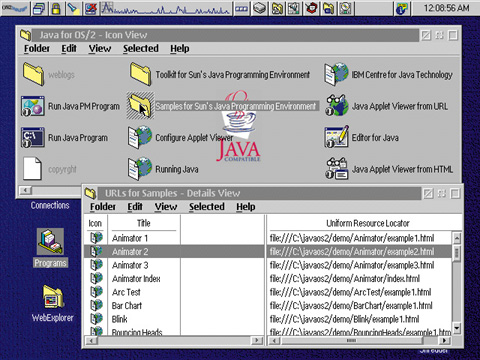Screen dimensions: 480x360
Task: Click the window list icon in WarpCenter
Action: click(39, 9)
